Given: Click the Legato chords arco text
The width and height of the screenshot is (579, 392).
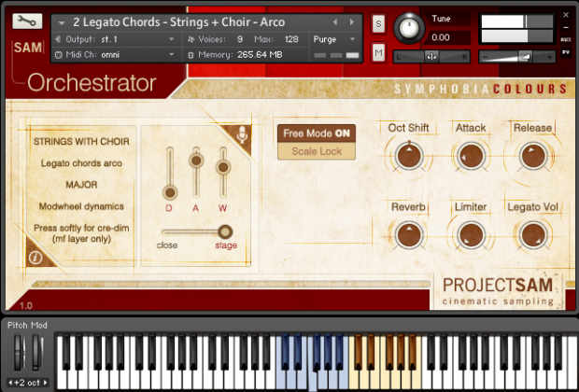Looking at the screenshot, I should 81,163.
